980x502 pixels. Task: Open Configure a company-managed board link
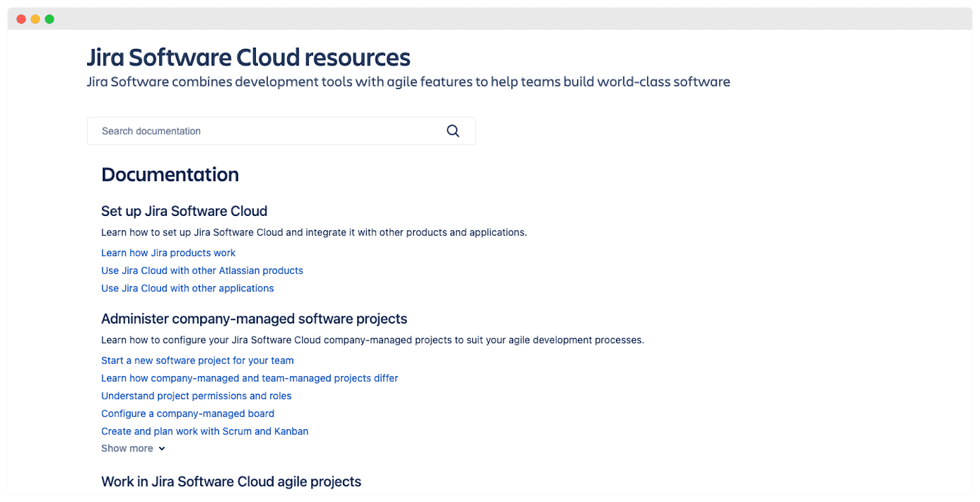188,413
